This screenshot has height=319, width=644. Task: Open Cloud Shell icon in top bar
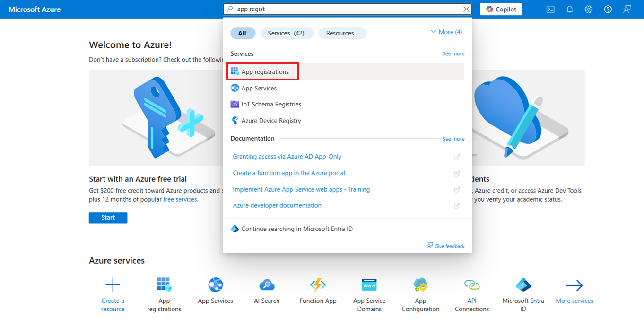pyautogui.click(x=550, y=9)
